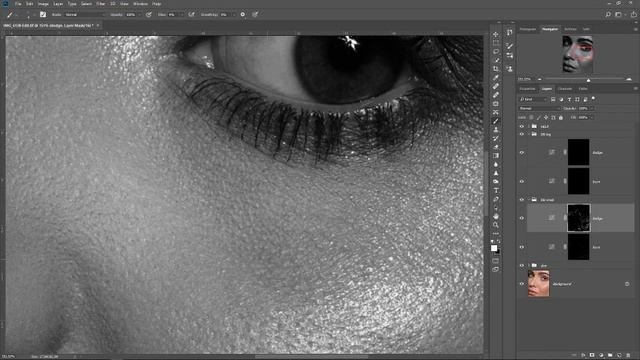Screen dimensions: 640x360
Task: Lock all layer attributes padlock
Action: pyautogui.click(x=561, y=118)
